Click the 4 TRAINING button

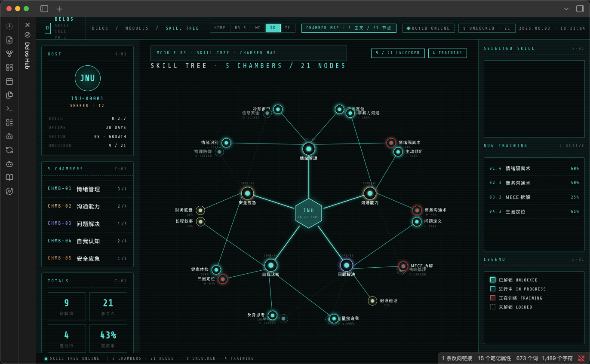click(x=447, y=53)
